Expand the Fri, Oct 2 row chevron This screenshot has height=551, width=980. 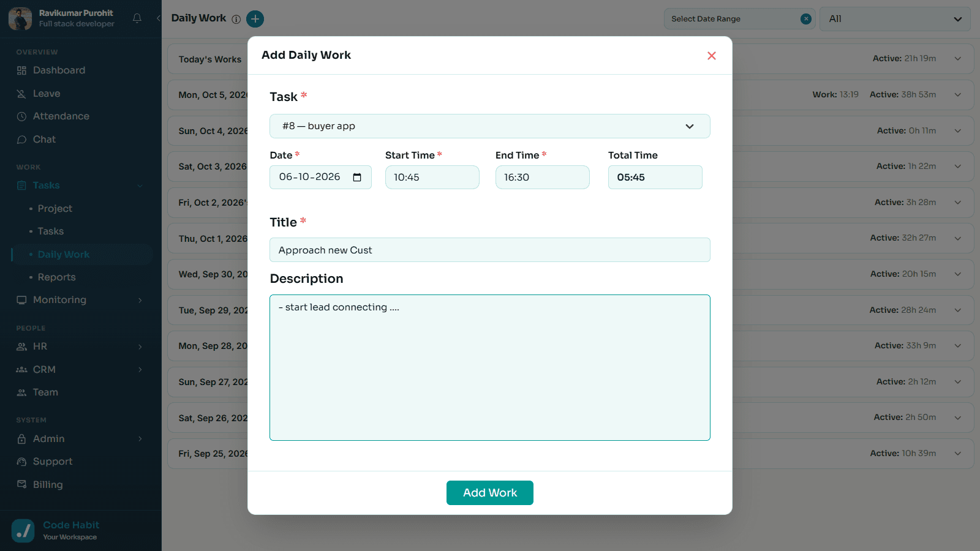(x=958, y=203)
